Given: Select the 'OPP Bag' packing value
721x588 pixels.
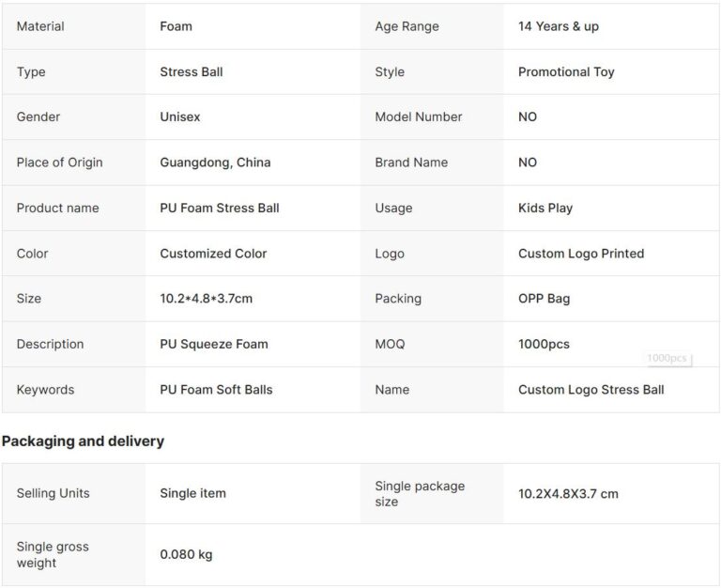Looking at the screenshot, I should pyautogui.click(x=545, y=299).
